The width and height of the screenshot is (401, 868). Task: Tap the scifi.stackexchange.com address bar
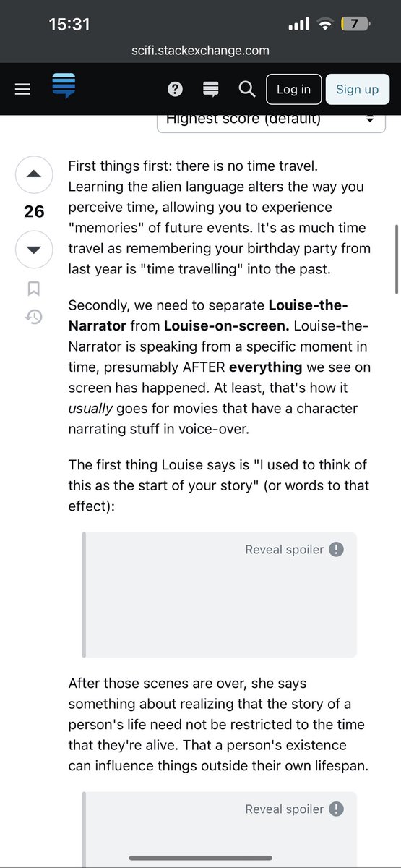(x=200, y=50)
